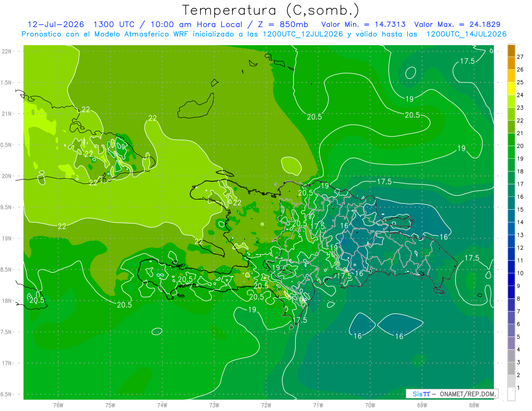Click the white colorbar swatch below 1
Viewport: 532px width, 411px height.
[511, 394]
